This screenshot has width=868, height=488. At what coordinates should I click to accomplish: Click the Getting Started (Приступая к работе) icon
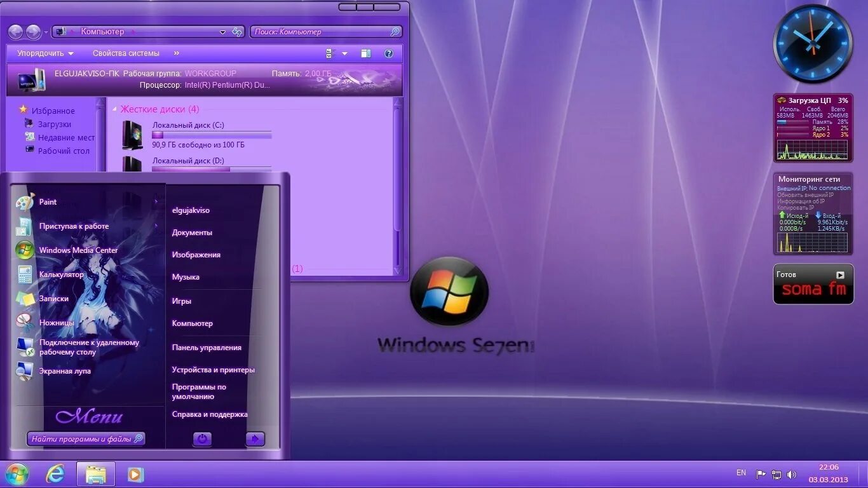click(x=24, y=226)
